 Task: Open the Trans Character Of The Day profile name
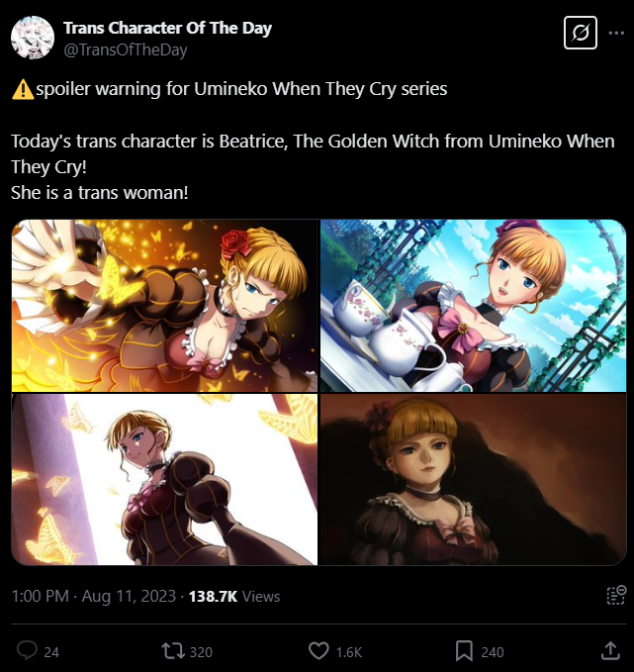[x=167, y=28]
